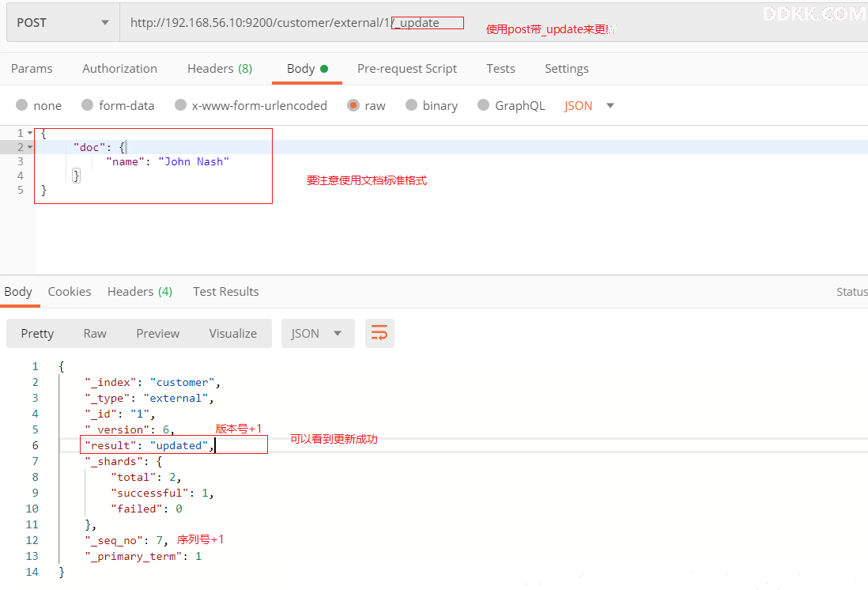The image size is (868, 590).
Task: Select the binary body radio button
Action: (411, 105)
